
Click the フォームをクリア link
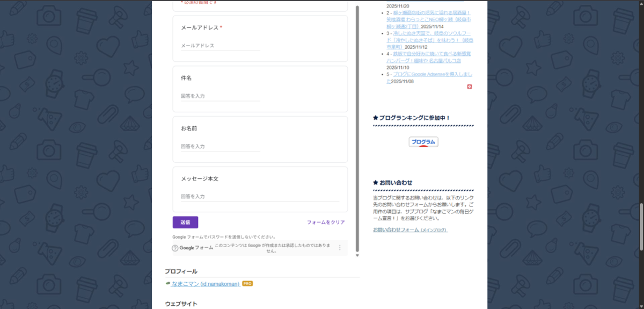click(x=326, y=222)
